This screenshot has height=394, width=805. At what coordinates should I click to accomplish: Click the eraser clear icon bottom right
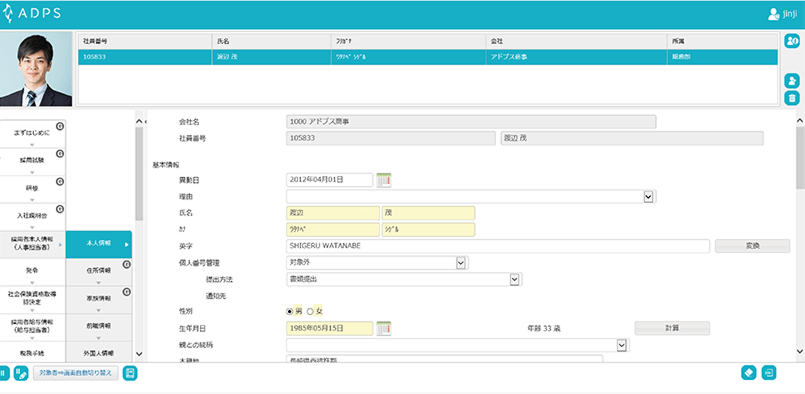point(749,373)
